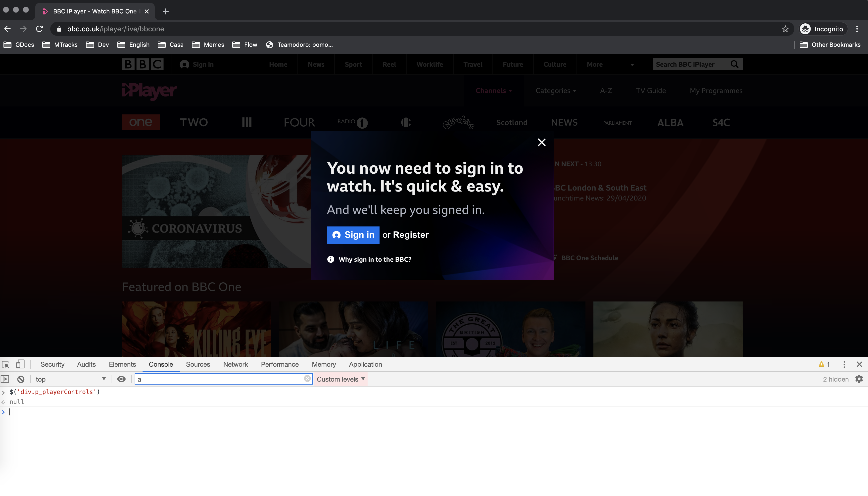This screenshot has width=868, height=496.
Task: Expand the Channels dropdown menu
Action: (493, 91)
